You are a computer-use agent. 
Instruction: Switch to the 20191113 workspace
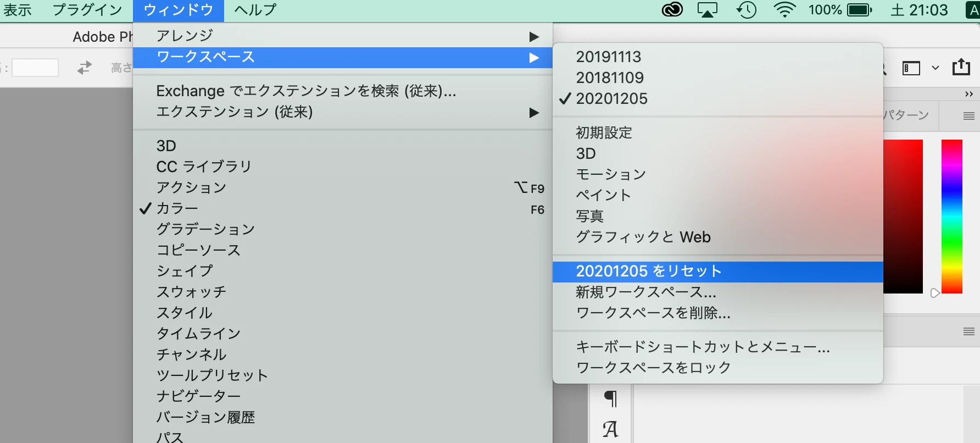[718, 57]
